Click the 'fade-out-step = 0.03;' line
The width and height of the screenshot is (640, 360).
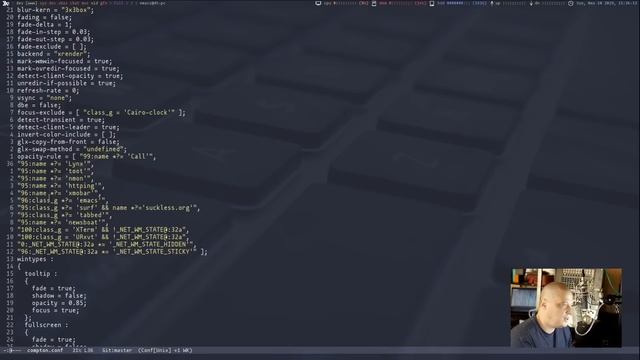point(55,39)
